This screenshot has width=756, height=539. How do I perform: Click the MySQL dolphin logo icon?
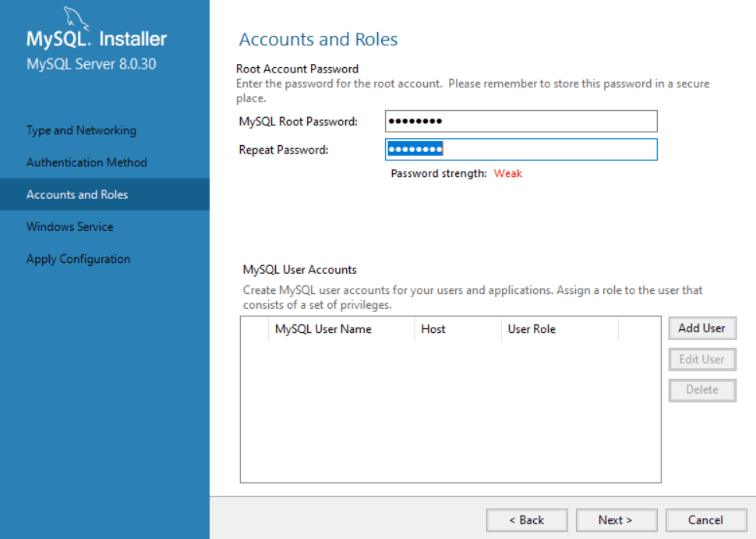click(76, 18)
